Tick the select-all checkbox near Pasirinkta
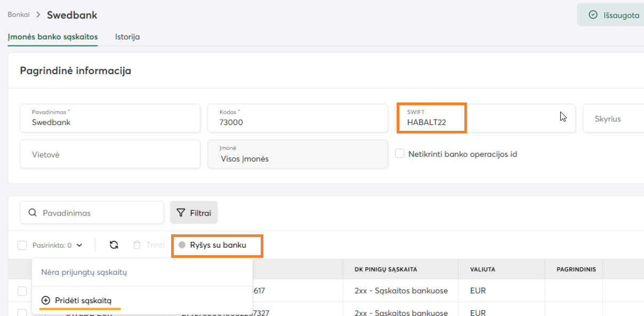The height and width of the screenshot is (316, 644). [x=22, y=246]
